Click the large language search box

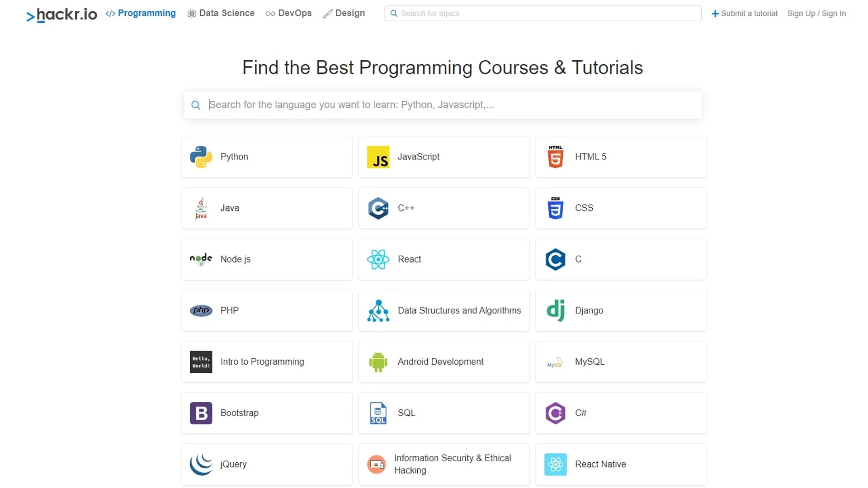click(443, 105)
